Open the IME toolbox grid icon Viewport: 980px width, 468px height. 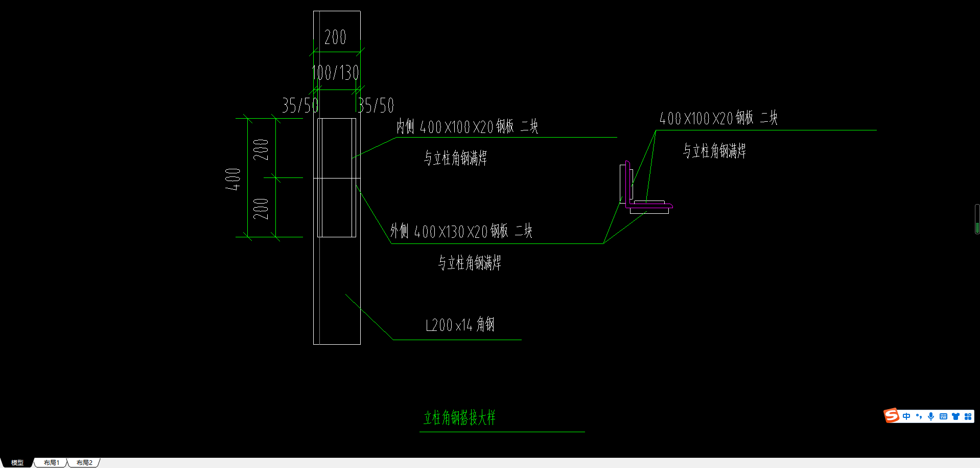pyautogui.click(x=968, y=416)
